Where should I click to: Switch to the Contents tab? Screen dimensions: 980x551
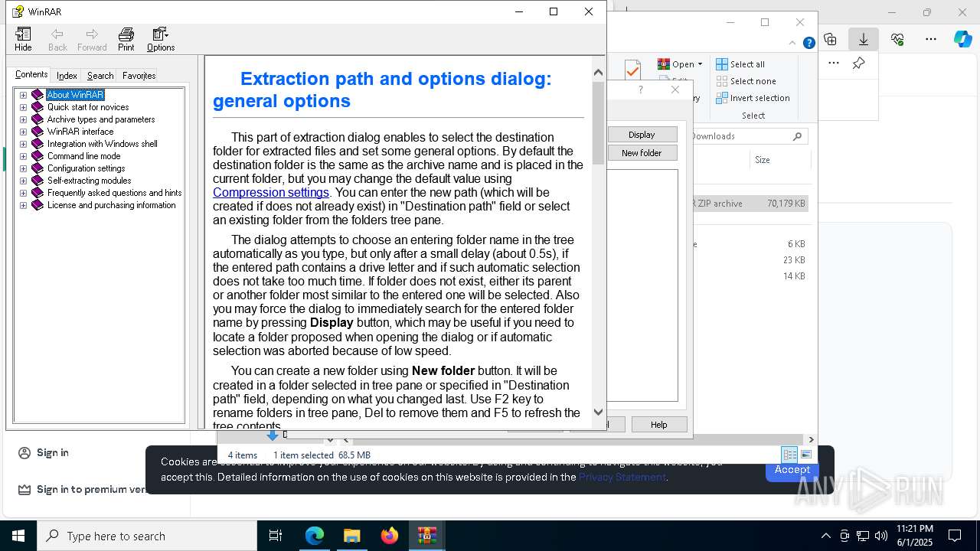[x=31, y=74]
